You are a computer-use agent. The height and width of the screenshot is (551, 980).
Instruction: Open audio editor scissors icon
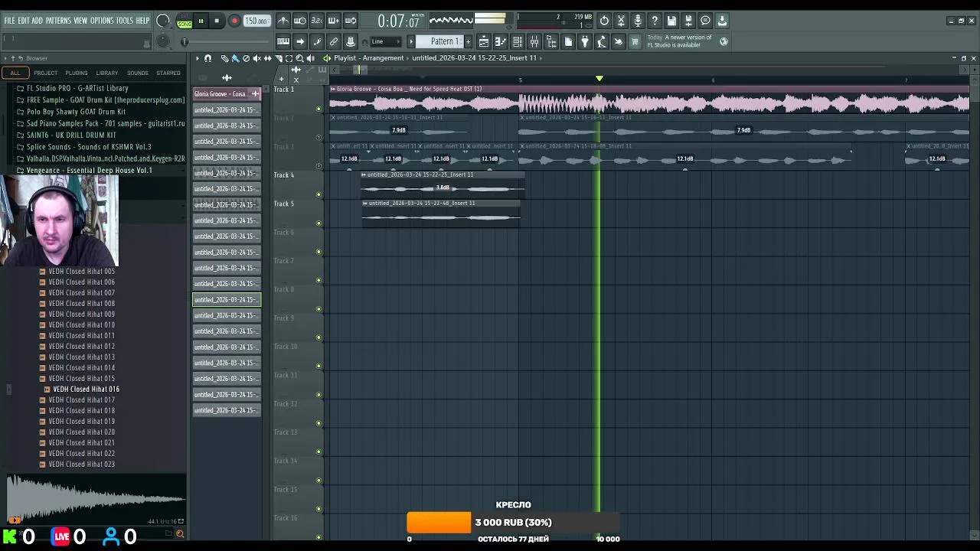[621, 21]
